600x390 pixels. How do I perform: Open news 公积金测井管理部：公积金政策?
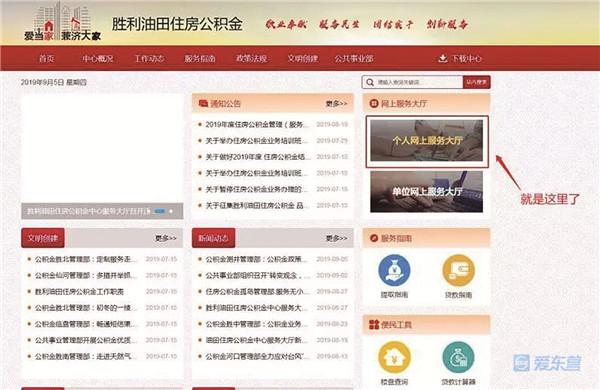click(x=256, y=259)
